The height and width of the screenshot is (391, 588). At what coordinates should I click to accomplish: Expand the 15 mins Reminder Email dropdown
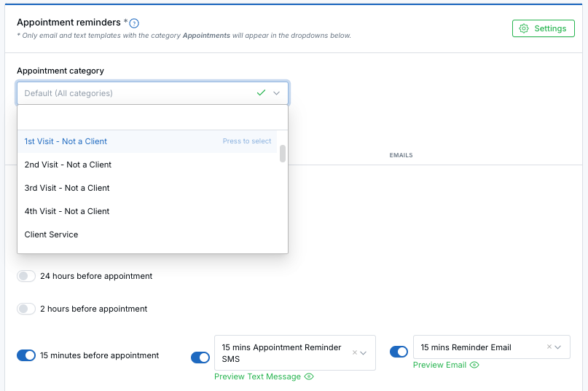tap(559, 347)
